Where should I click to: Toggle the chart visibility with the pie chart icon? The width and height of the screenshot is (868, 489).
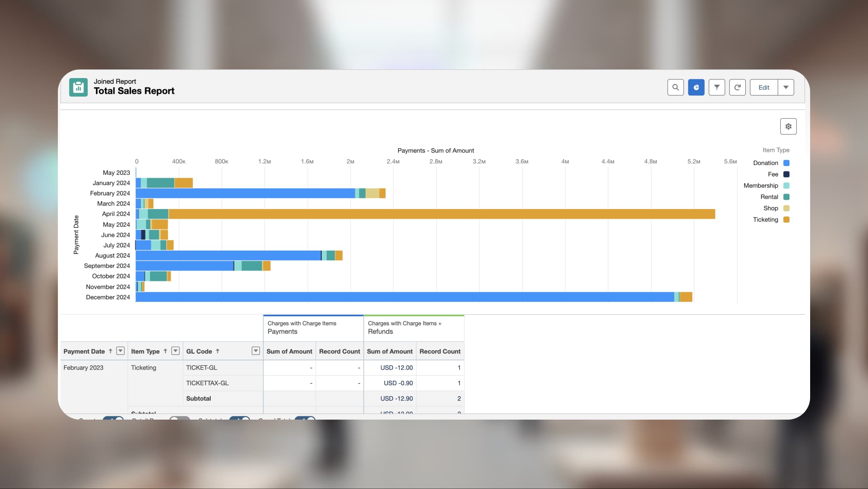[x=696, y=87]
